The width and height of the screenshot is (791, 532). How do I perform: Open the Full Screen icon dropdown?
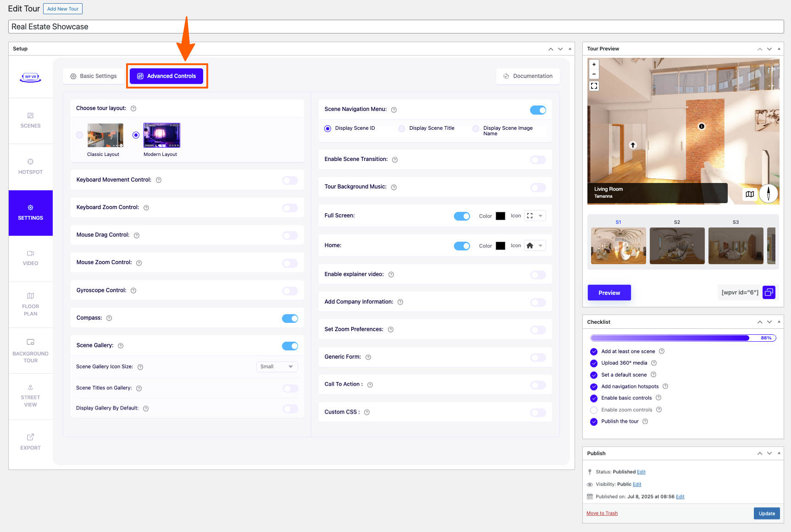pyautogui.click(x=535, y=216)
